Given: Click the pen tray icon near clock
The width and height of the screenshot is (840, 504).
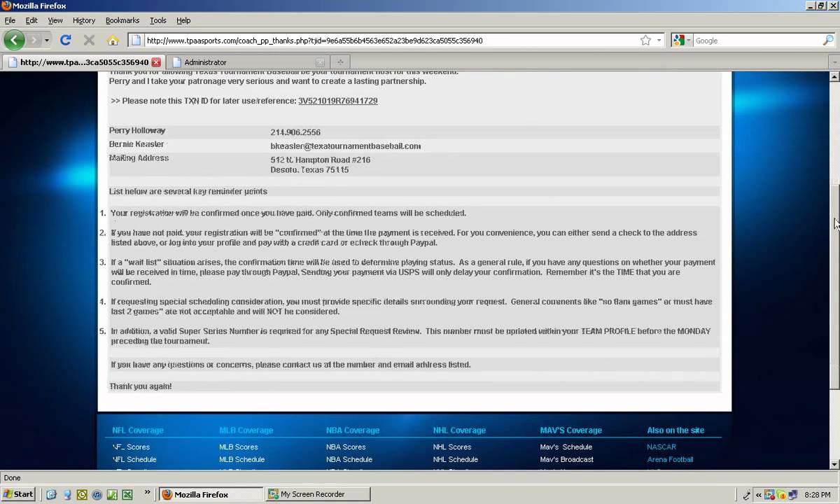Looking at the screenshot, I should 747,495.
